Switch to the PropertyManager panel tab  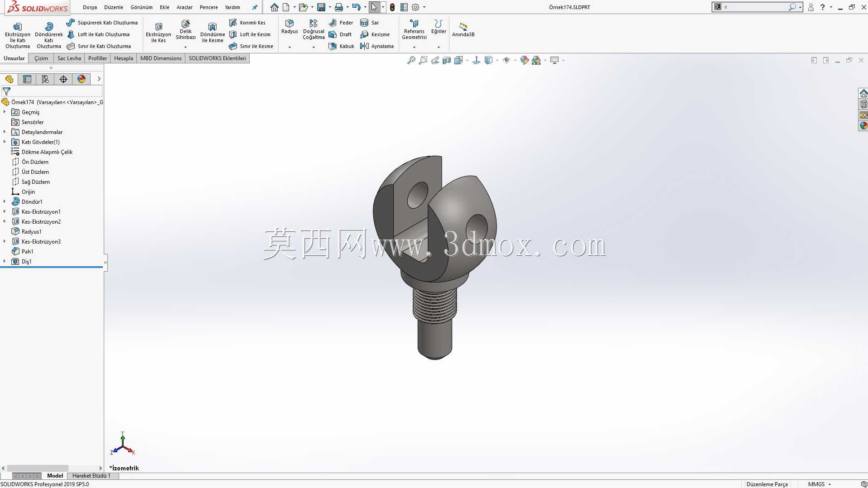(x=27, y=79)
